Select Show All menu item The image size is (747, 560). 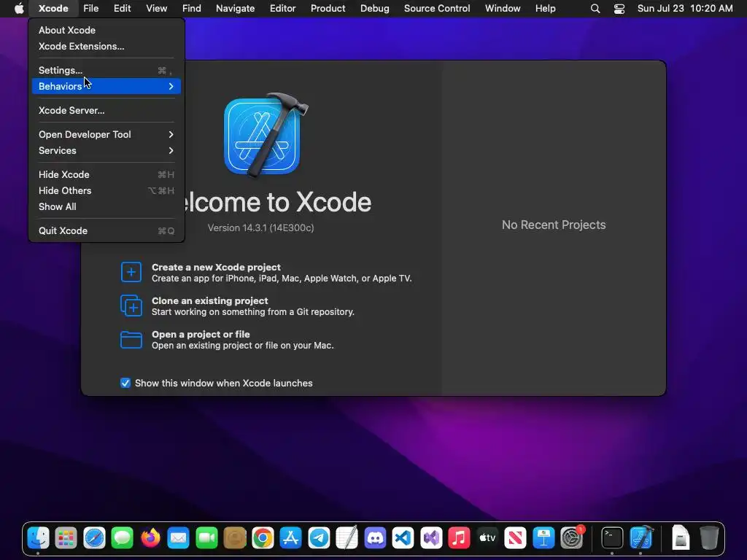[107, 206]
